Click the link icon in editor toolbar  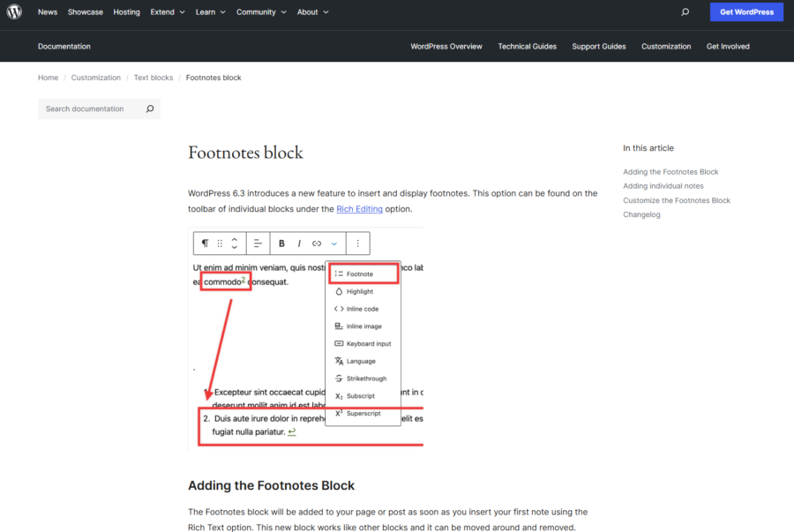[x=317, y=244]
